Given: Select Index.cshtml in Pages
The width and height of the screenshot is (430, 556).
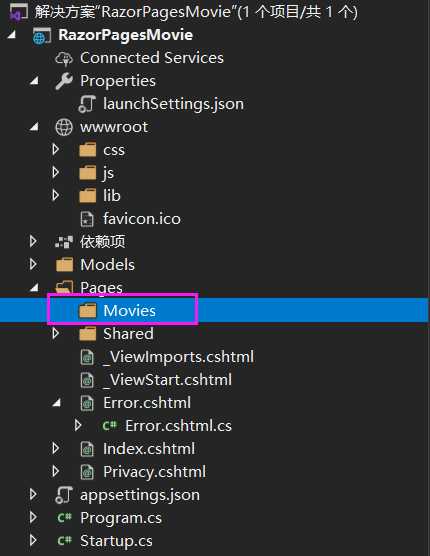Looking at the screenshot, I should click(149, 449).
